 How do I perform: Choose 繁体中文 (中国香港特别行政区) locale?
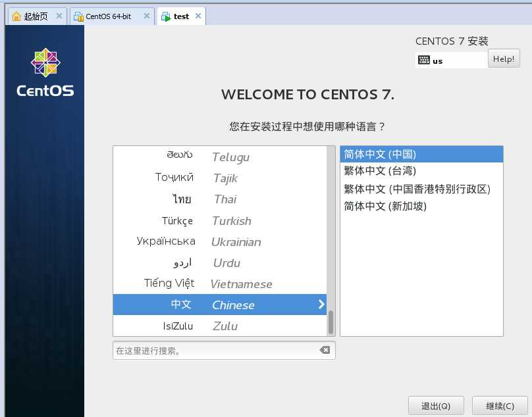[421, 189]
